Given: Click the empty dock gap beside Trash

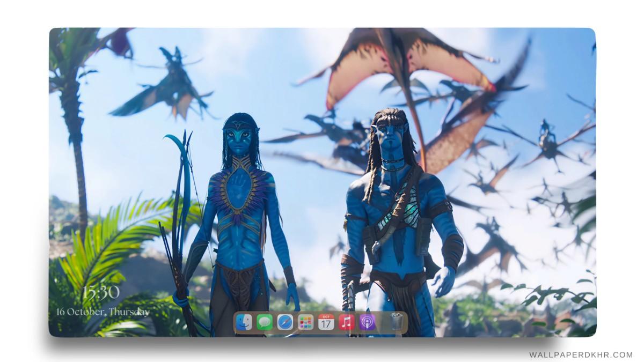Looking at the screenshot, I should (382, 323).
